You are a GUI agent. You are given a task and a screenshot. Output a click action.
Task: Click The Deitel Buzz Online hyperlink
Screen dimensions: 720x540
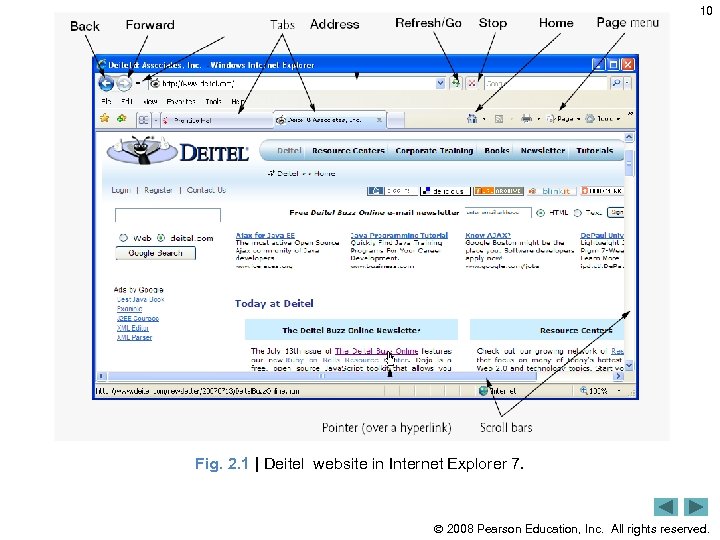tap(376, 351)
